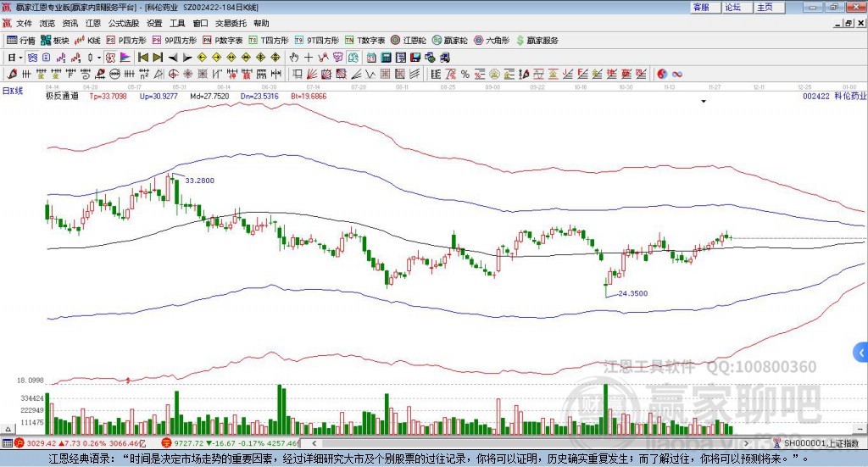
Task: Click the horizontal scrollbar track at bottom
Action: [531, 443]
